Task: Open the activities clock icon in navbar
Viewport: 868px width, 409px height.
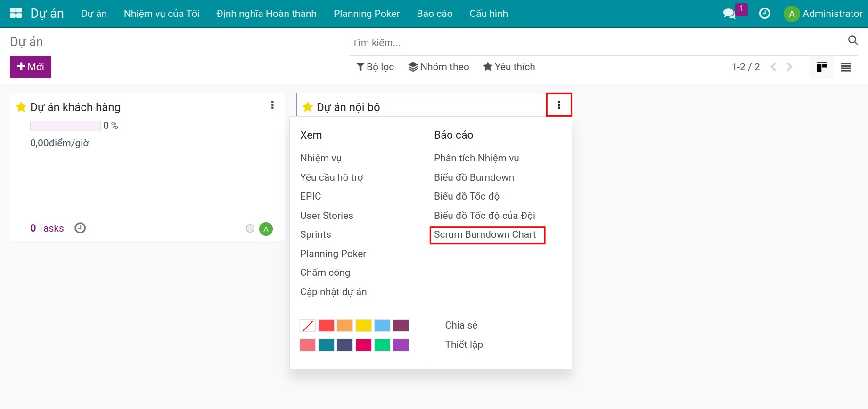Action: (x=764, y=14)
